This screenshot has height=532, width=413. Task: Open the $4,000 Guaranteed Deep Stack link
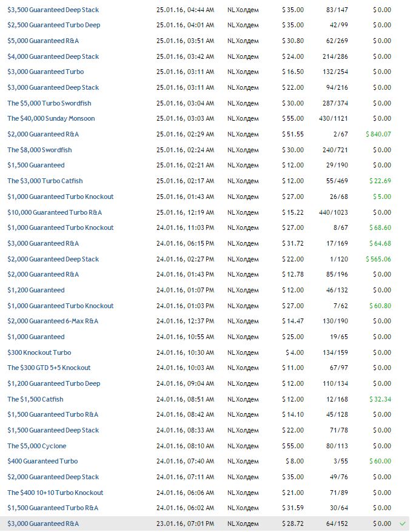coord(53,56)
